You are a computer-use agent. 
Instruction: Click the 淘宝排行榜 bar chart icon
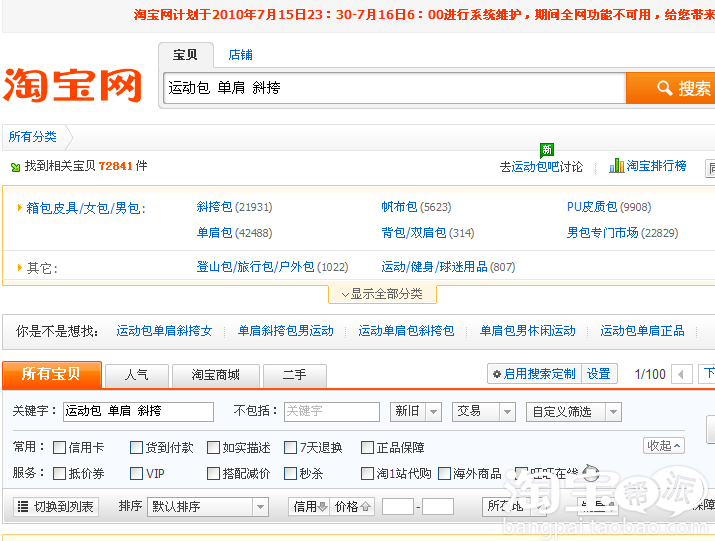617,166
